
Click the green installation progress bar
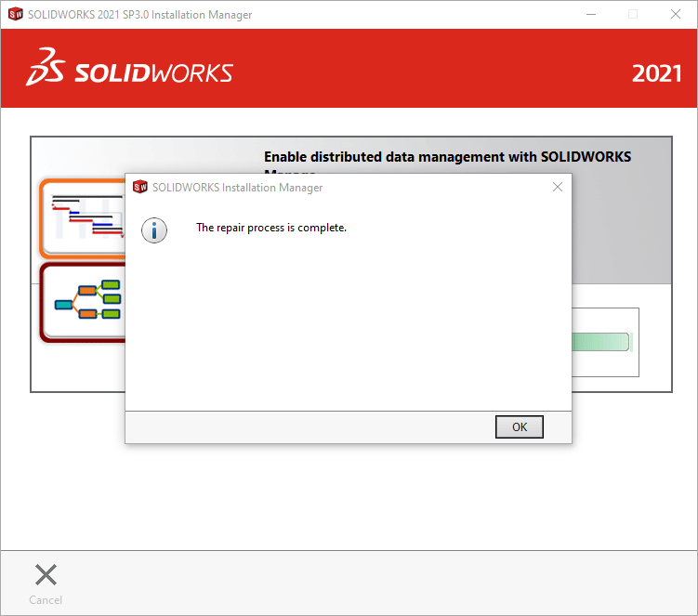(600, 342)
